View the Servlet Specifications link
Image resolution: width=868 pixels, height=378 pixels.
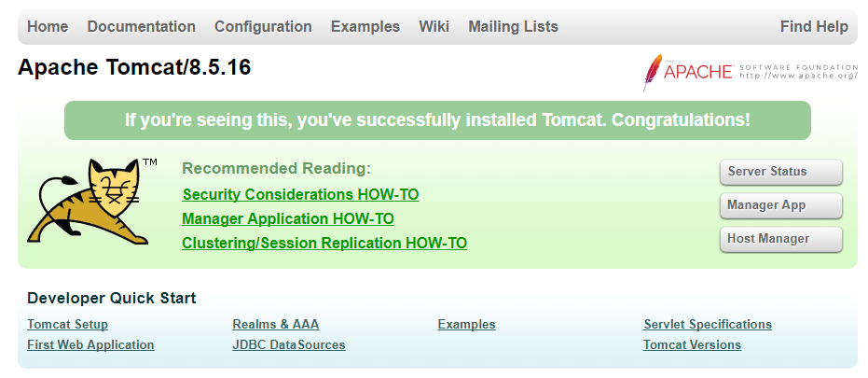click(x=708, y=325)
